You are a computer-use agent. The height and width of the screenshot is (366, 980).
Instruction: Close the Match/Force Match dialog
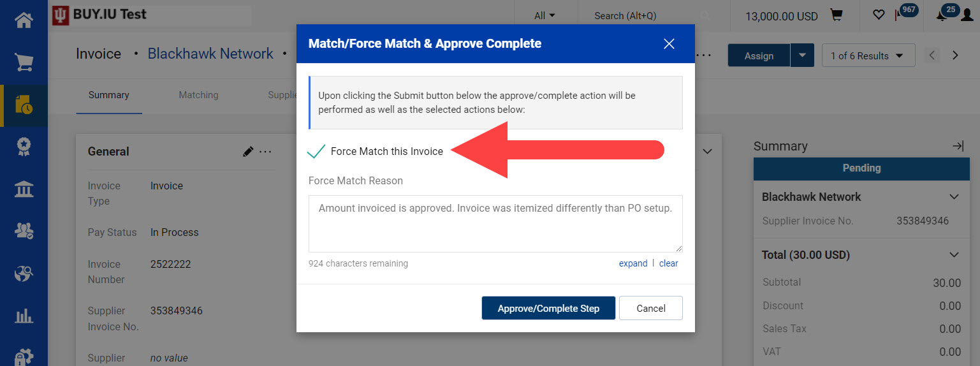[x=669, y=44]
